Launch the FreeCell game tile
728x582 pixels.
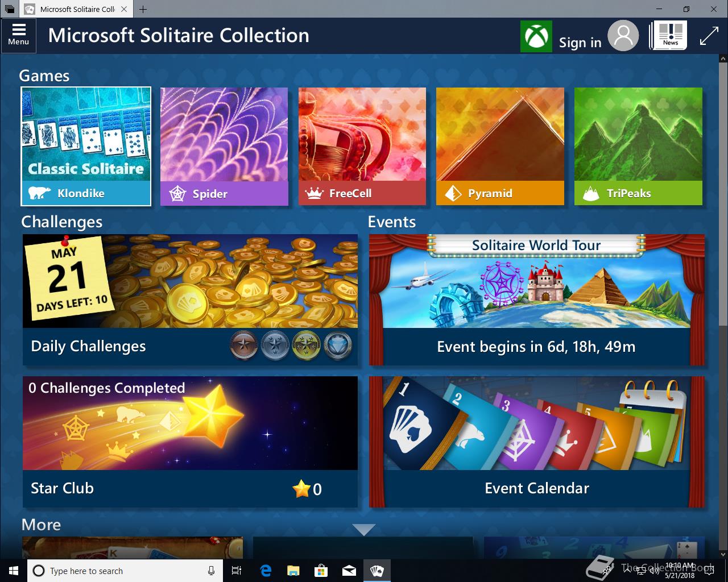362,146
